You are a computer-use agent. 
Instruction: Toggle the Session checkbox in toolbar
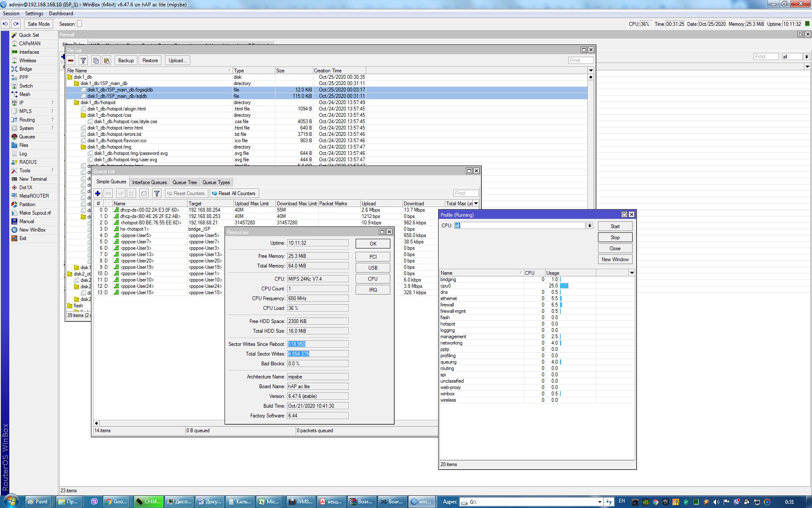click(80, 24)
